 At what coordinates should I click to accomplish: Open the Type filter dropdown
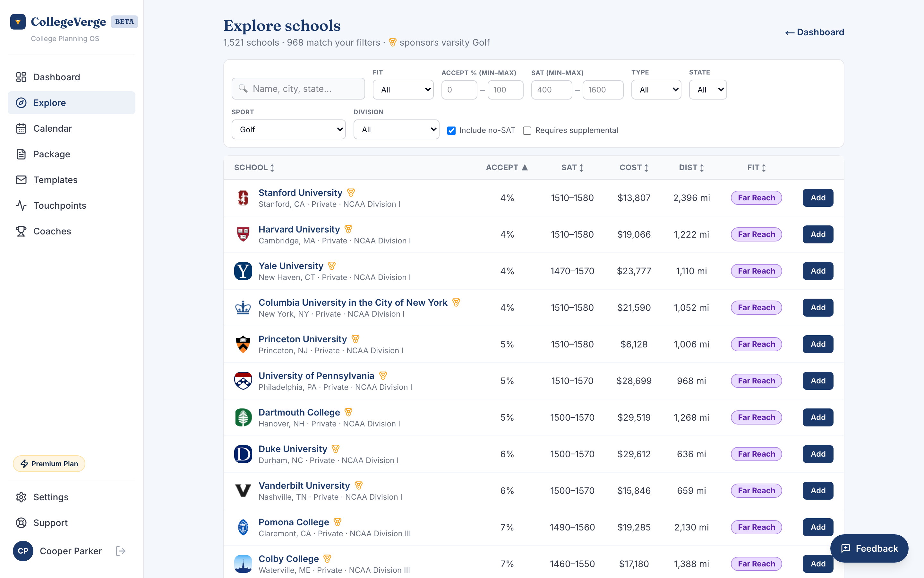656,90
